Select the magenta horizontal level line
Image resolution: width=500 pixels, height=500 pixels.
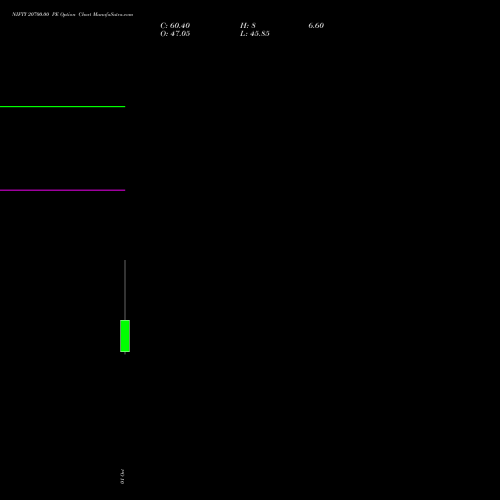62,190
